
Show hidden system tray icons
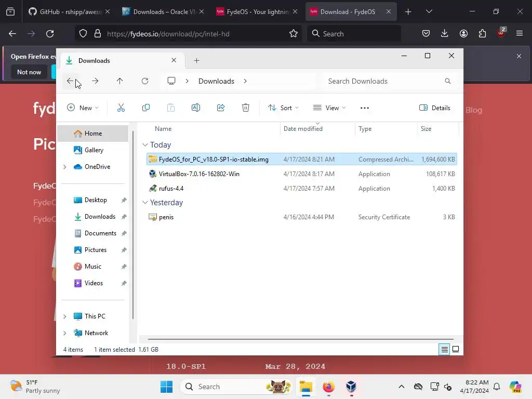tap(402, 387)
